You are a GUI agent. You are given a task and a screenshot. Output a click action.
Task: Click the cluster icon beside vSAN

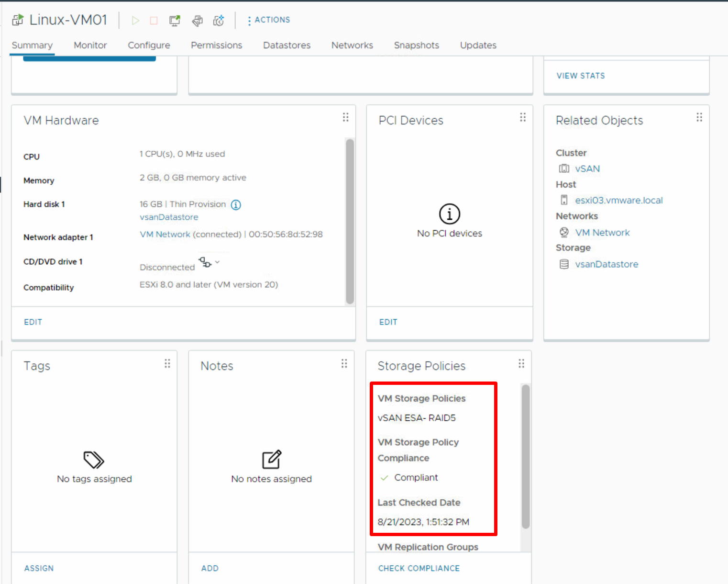[x=564, y=168]
